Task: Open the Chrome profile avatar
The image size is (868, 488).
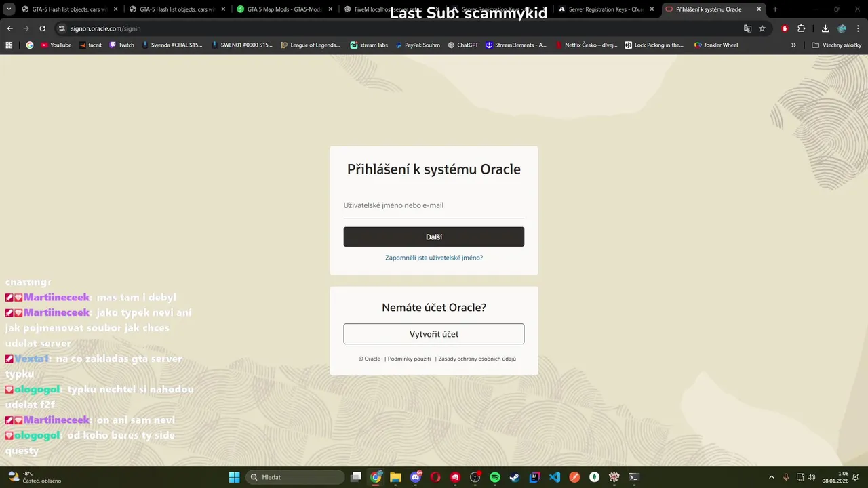Action: coord(842,28)
